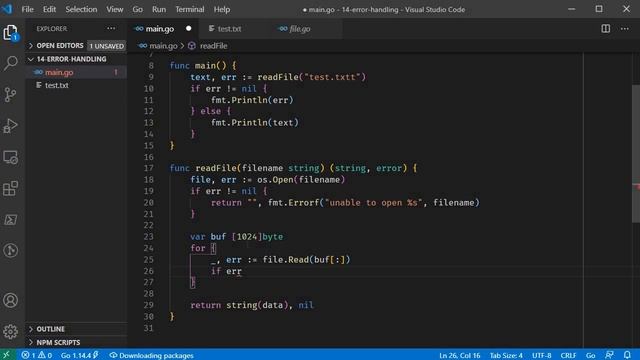Open the Remote Explorer icon
Image resolution: width=640 pixels, height=360 pixels.
click(11, 157)
